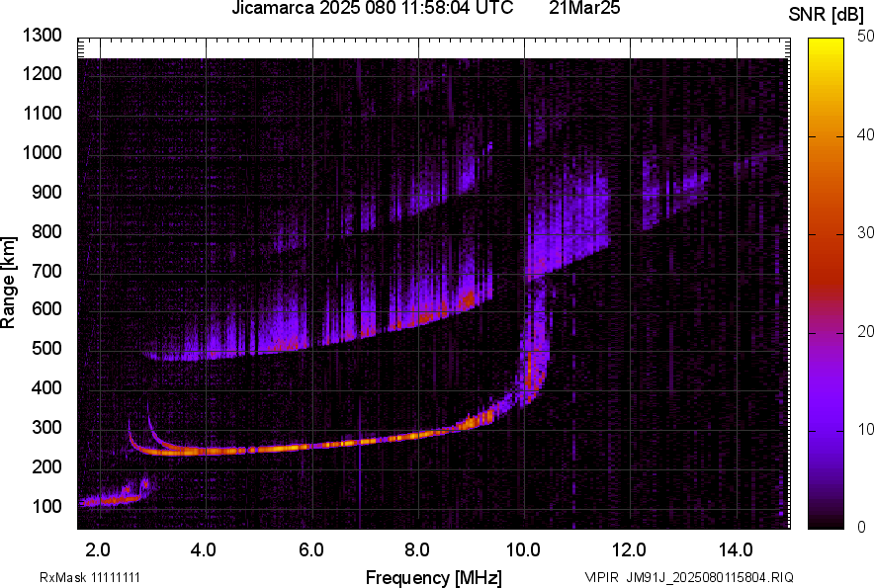
Task: Click the date label '21Mar25'
Action: pos(584,8)
